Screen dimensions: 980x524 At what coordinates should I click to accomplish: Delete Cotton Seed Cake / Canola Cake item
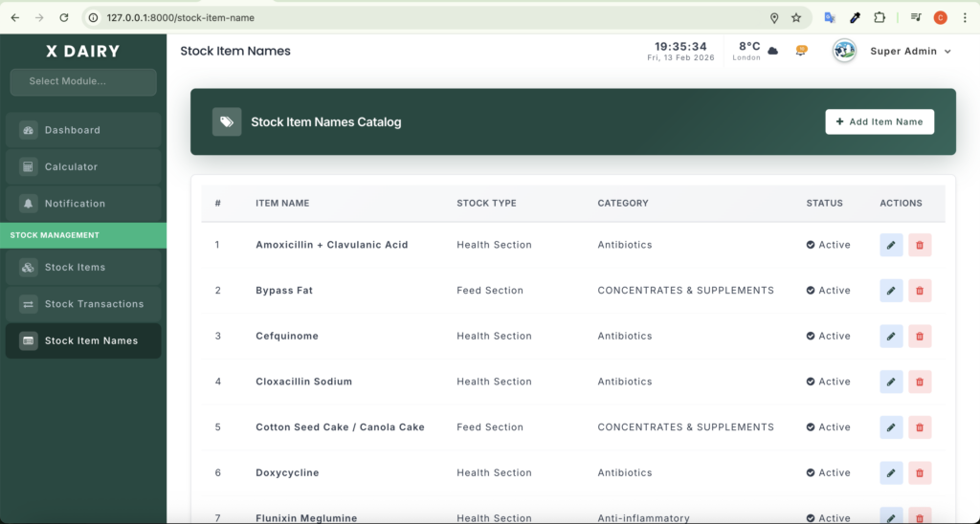(920, 427)
